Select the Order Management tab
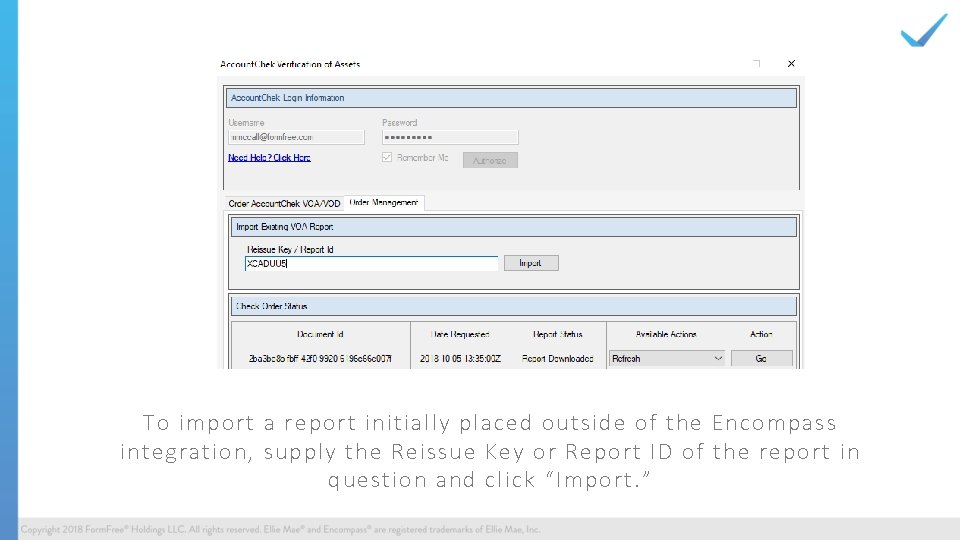The width and height of the screenshot is (960, 540). 384,203
